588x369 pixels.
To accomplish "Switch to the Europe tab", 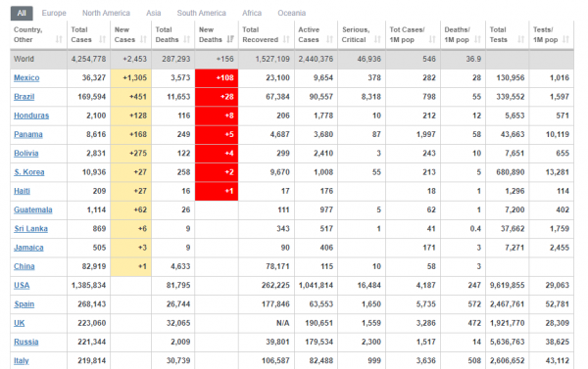I will point(54,13).
